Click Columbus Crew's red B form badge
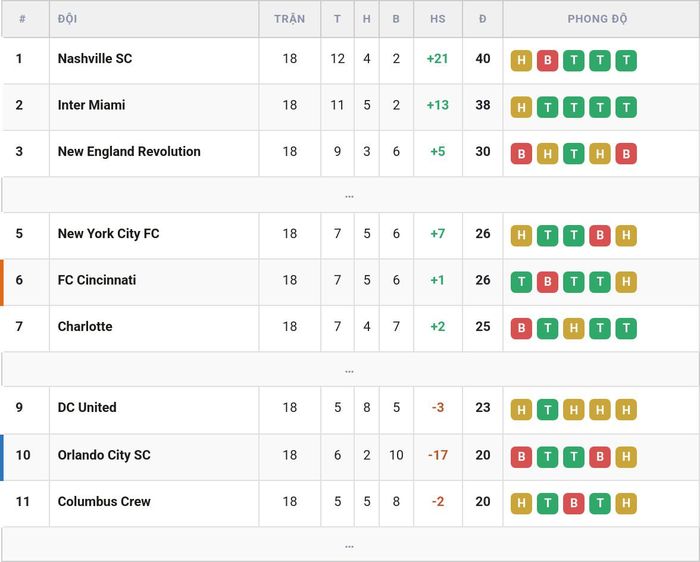700x562 pixels. point(574,504)
